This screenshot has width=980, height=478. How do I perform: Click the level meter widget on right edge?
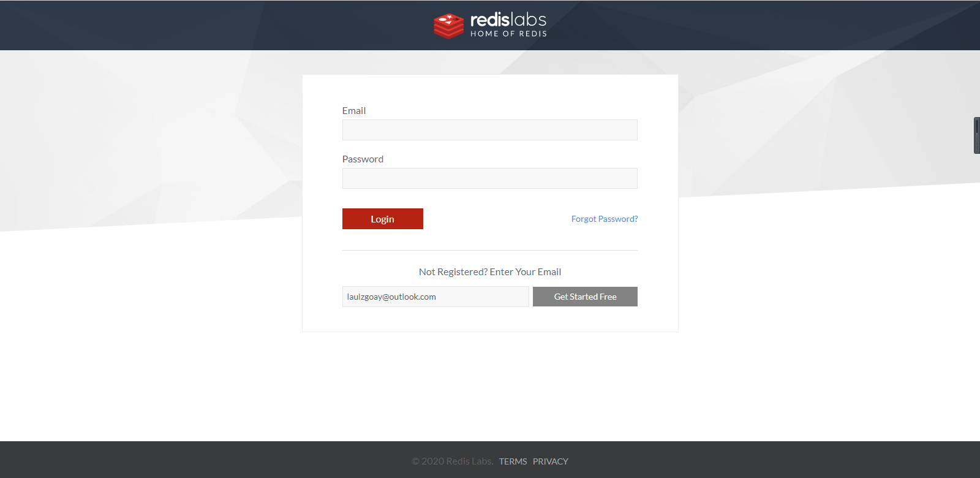(976, 135)
